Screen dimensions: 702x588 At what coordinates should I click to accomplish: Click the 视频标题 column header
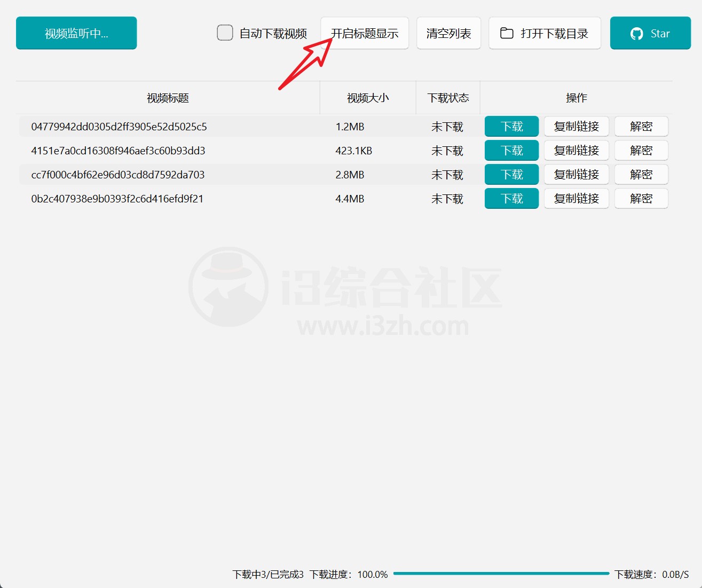(x=168, y=98)
